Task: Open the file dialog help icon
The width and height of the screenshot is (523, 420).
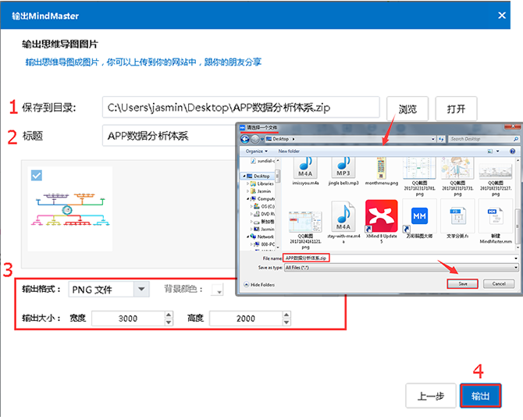Action: (512, 151)
